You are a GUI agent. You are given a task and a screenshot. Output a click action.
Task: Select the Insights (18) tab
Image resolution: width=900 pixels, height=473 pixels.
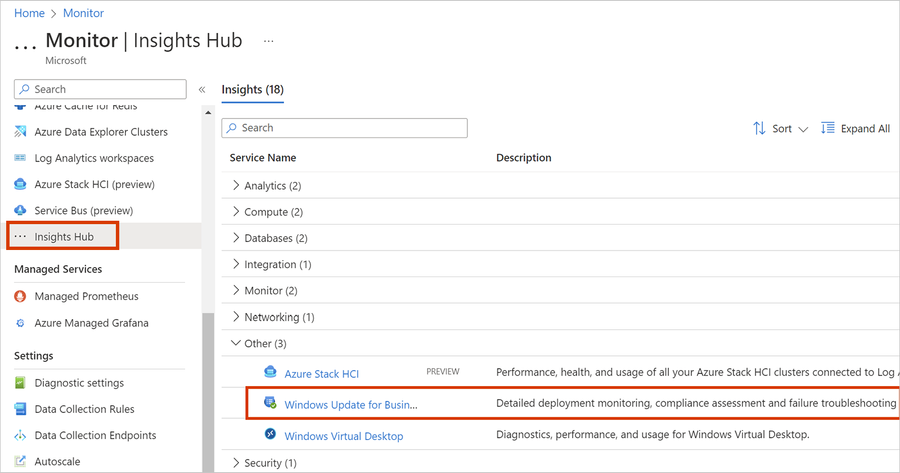(253, 90)
